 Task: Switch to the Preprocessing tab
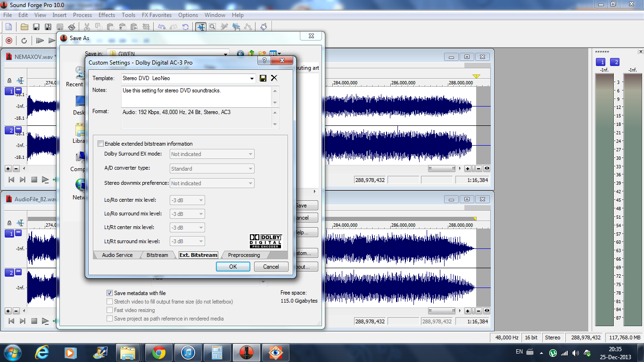[x=244, y=255]
